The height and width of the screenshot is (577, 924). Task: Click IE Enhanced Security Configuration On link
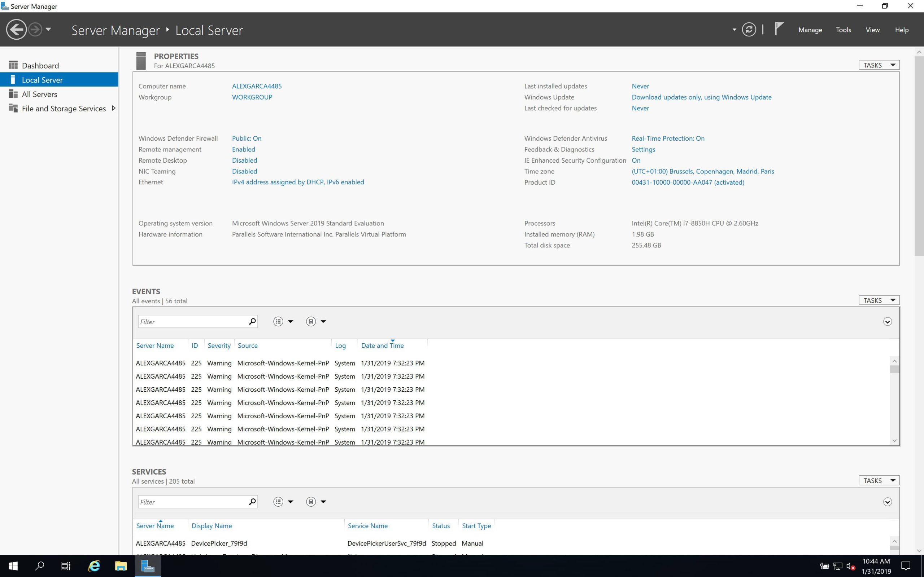tap(636, 160)
